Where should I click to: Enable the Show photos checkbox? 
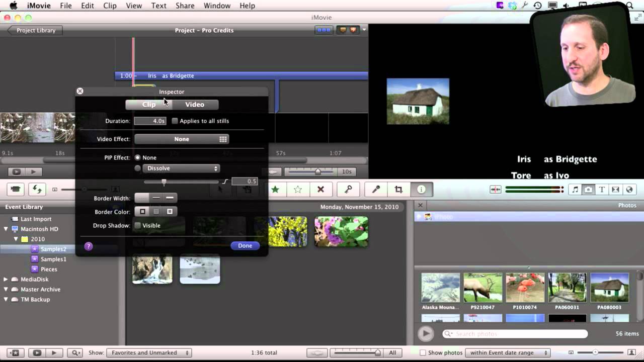(423, 353)
